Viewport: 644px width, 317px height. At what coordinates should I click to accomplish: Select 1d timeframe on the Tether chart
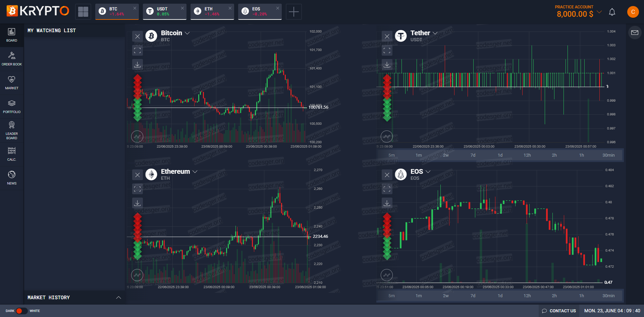[500, 155]
